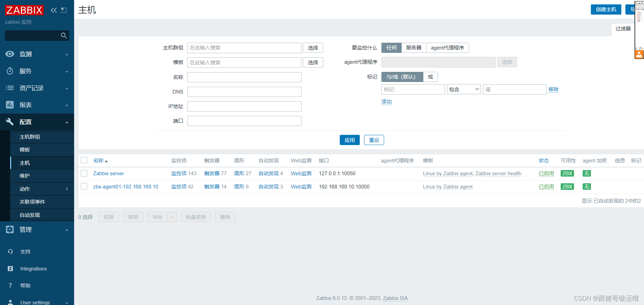This screenshot has width=644, height=305.
Task: Click the 已启用 status for Zabbix server
Action: pos(546,174)
